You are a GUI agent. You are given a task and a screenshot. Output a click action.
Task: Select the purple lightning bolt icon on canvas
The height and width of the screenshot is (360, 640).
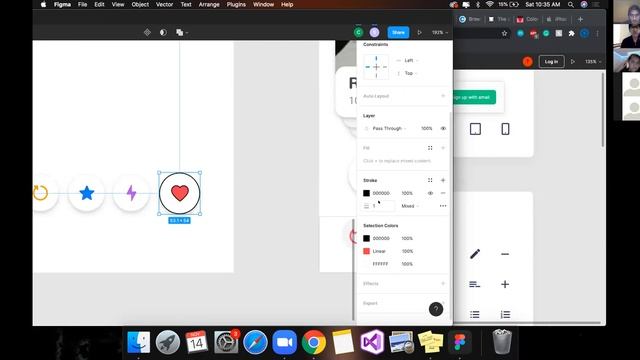click(131, 193)
